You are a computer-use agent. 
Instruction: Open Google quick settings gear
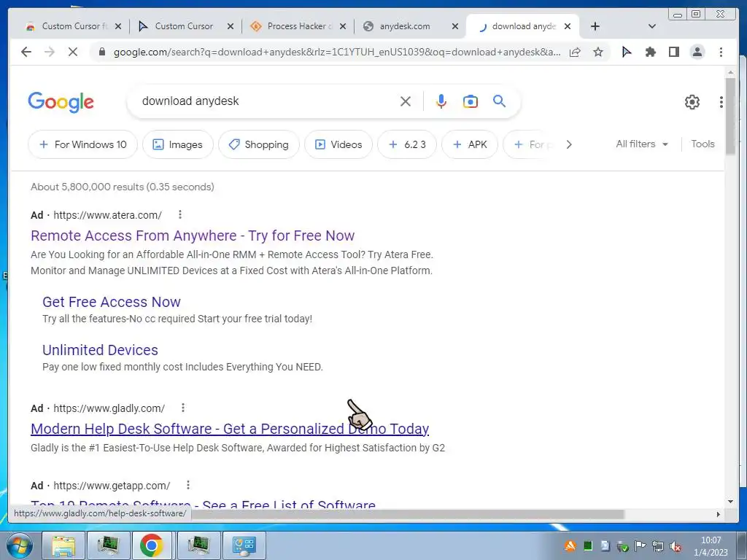coord(692,102)
